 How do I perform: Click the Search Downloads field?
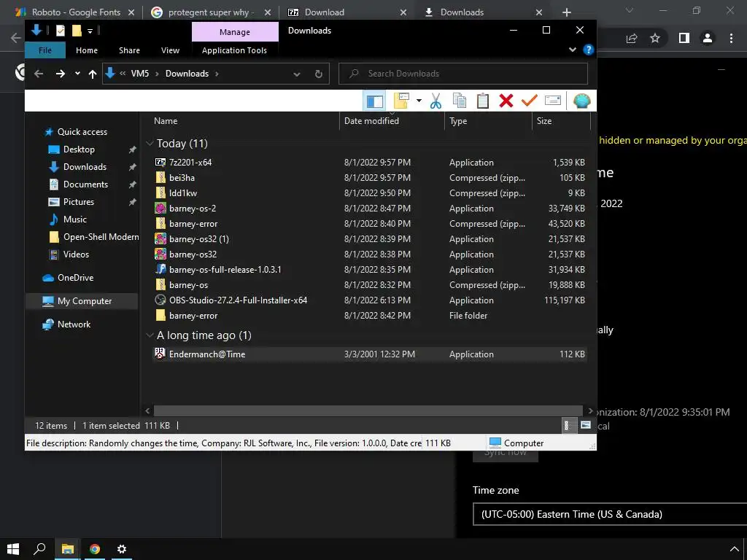pos(463,74)
